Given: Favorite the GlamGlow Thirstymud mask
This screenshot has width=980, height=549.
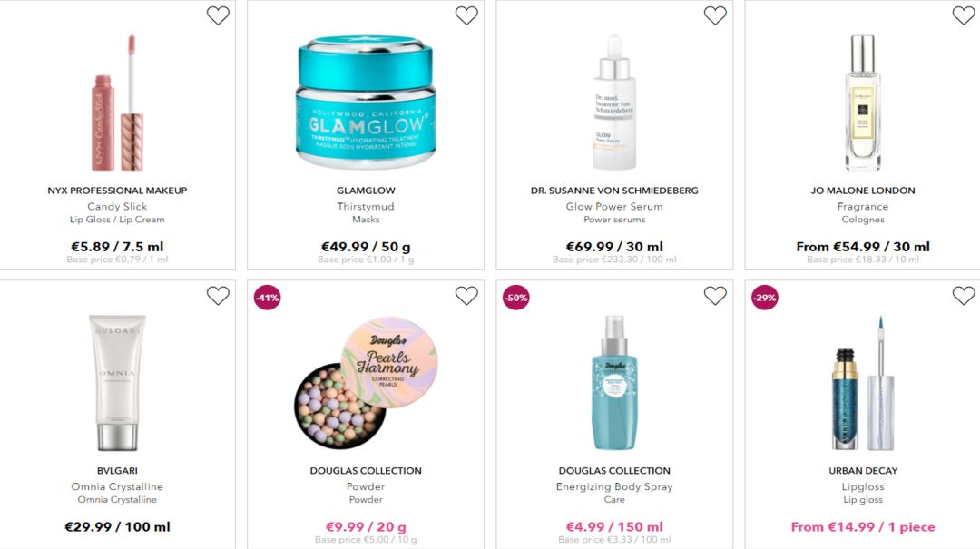Looking at the screenshot, I should click(x=466, y=15).
